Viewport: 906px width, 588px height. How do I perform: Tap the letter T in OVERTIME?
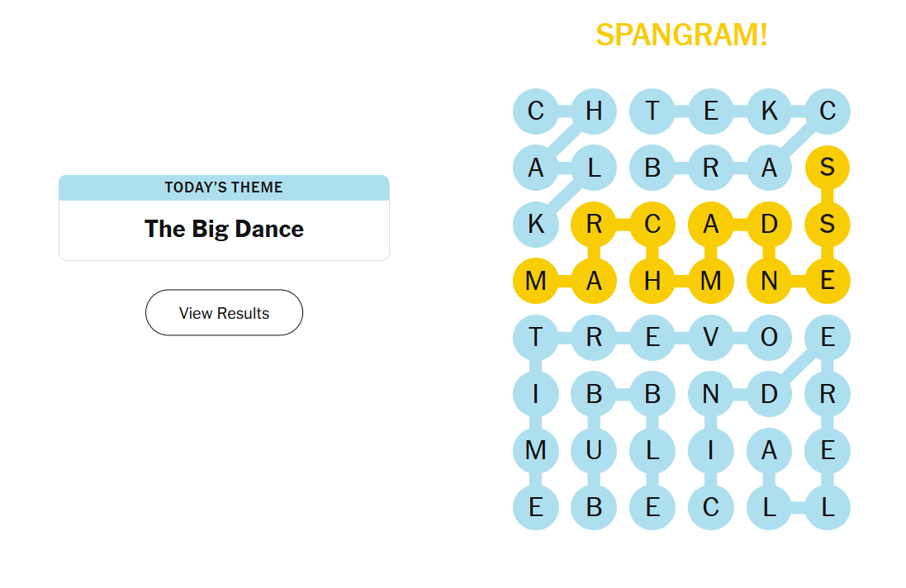tap(536, 338)
